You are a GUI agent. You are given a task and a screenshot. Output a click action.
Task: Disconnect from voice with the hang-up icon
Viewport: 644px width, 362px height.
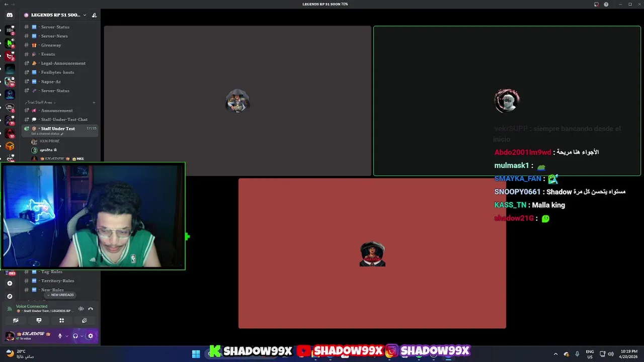pos(91,309)
